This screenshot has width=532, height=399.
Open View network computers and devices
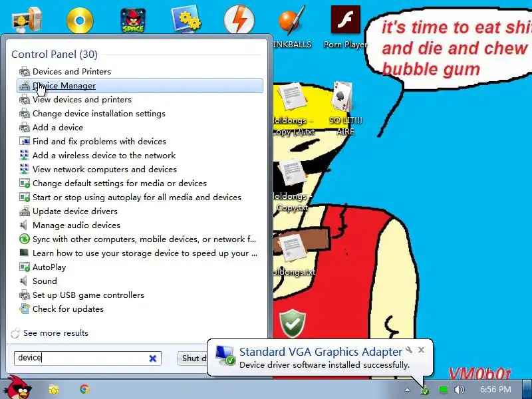tap(140, 170)
